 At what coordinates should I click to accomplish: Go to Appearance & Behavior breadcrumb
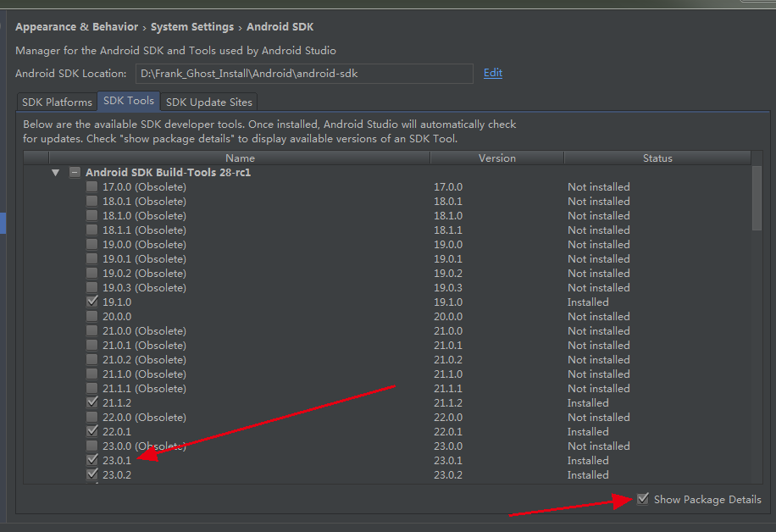pos(77,27)
